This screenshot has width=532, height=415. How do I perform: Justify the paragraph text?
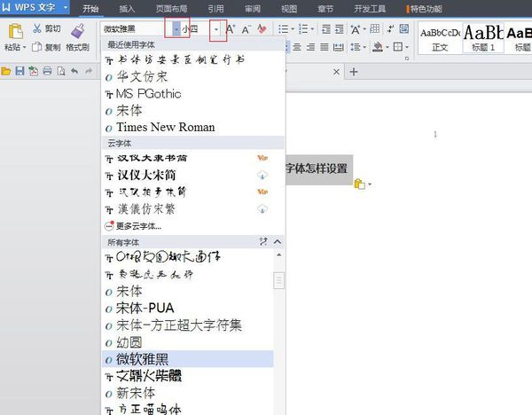pyautogui.click(x=325, y=47)
